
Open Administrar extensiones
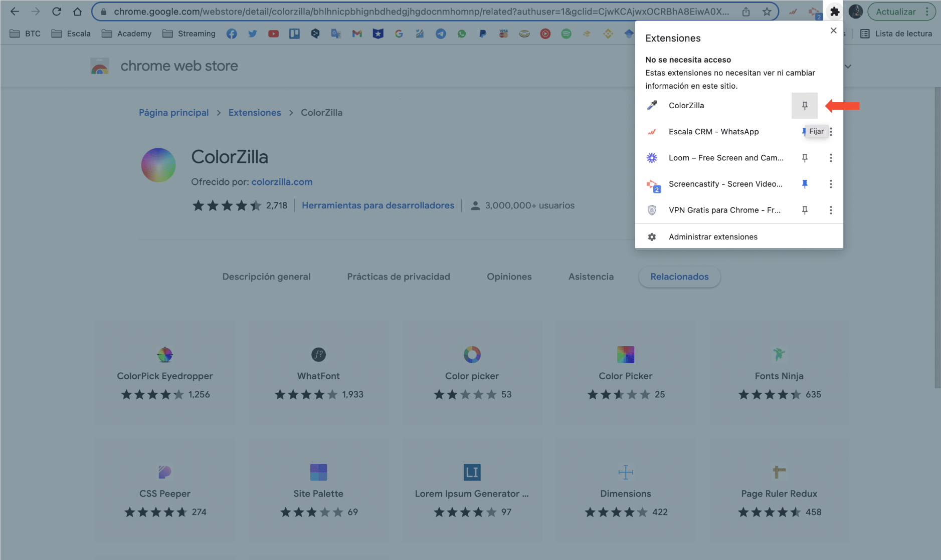point(739,236)
